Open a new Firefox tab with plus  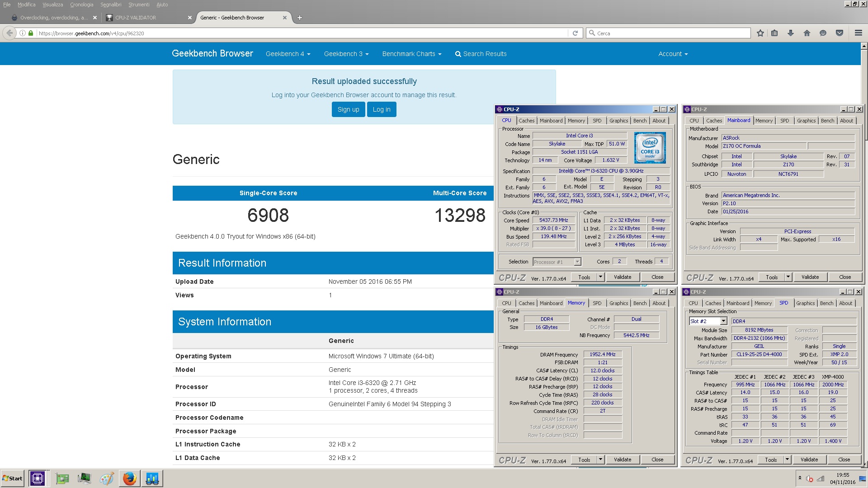300,18
